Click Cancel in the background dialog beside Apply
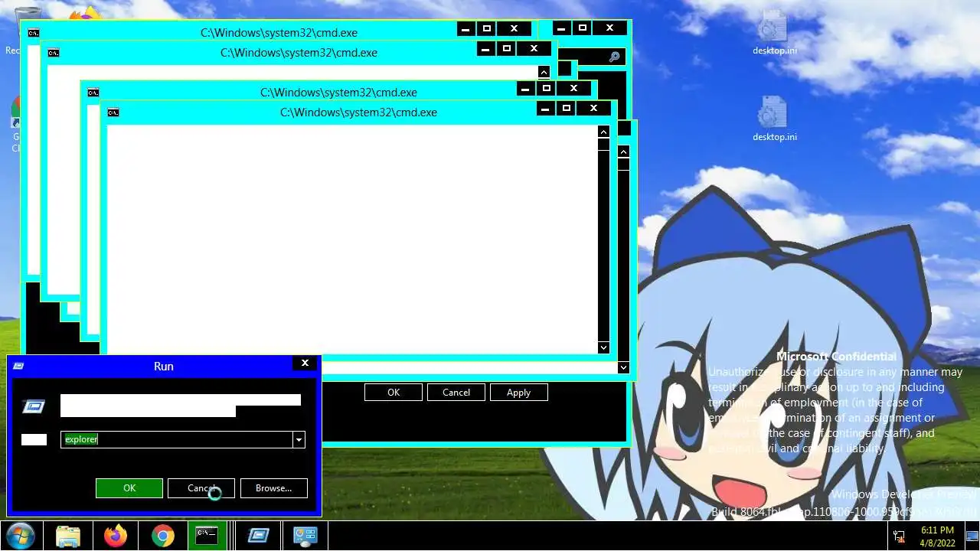 pos(456,393)
